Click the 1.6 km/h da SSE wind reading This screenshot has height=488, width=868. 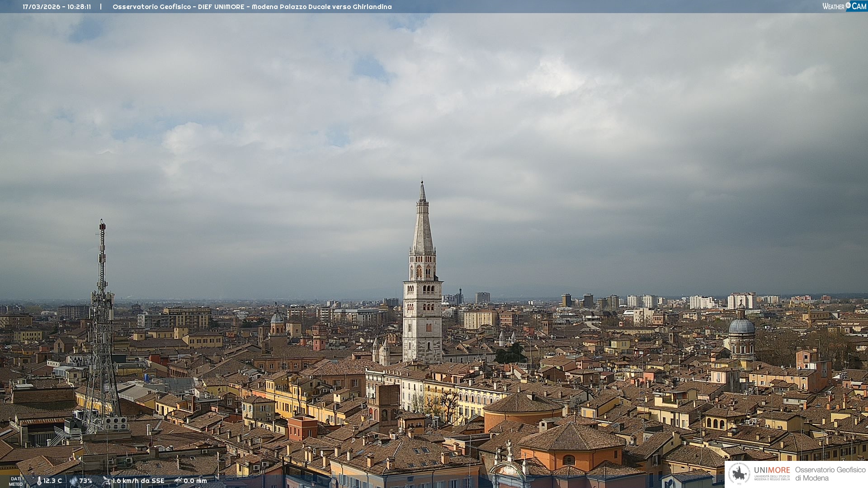pyautogui.click(x=138, y=481)
